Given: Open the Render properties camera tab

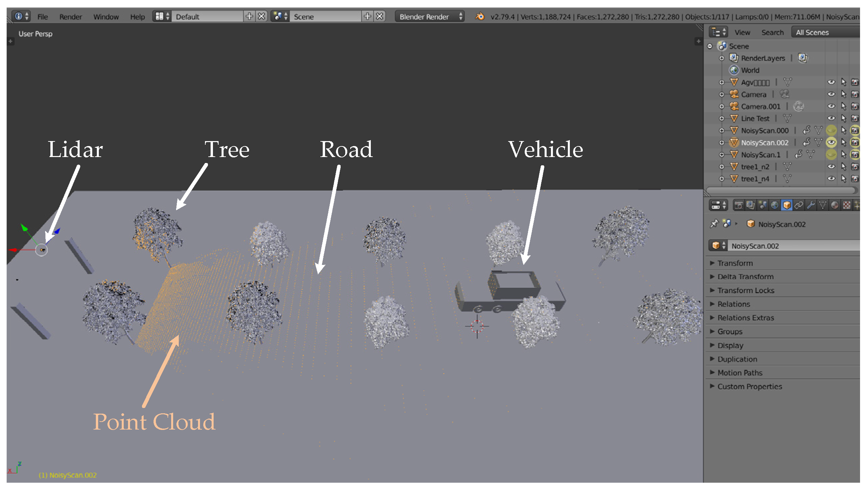Looking at the screenshot, I should tap(739, 205).
